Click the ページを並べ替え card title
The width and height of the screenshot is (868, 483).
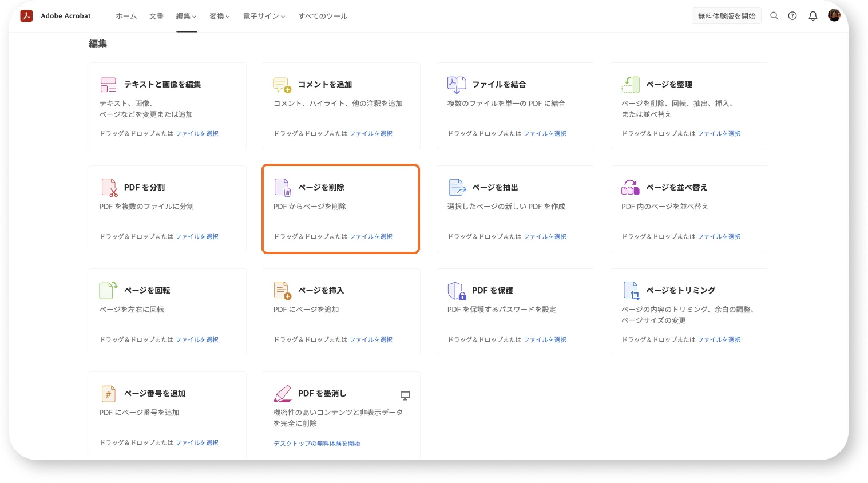(677, 187)
